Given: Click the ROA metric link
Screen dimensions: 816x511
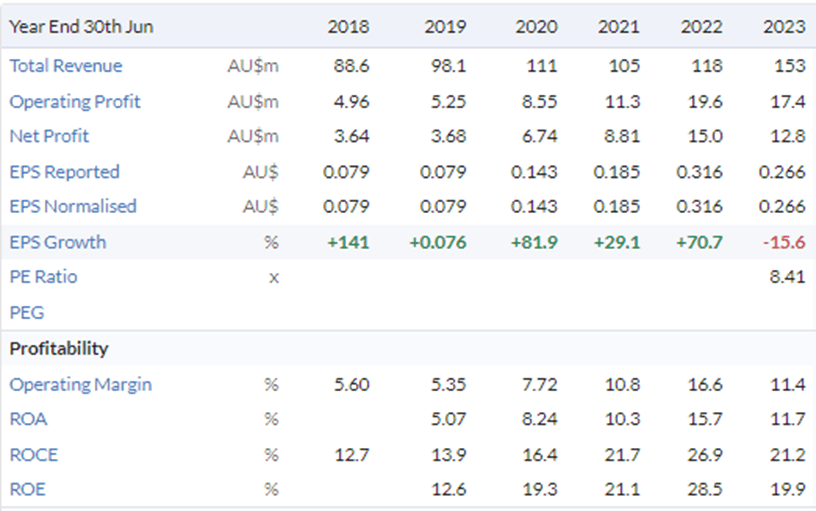Looking at the screenshot, I should click(x=28, y=420).
